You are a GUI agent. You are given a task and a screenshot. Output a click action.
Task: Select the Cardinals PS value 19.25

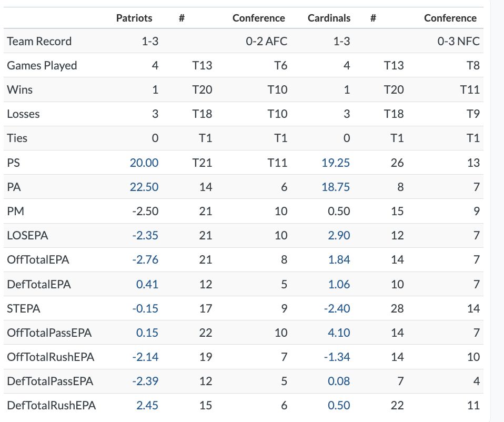pos(336,163)
